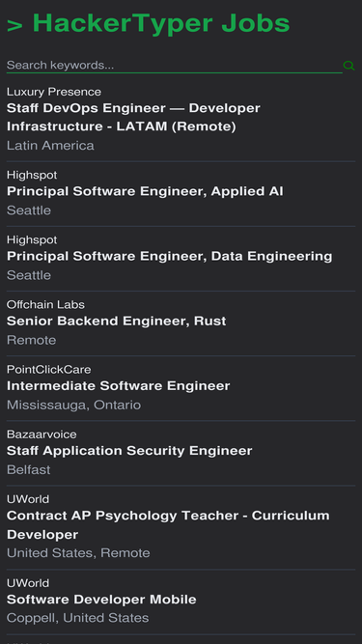Viewport: 362px width, 644px height.
Task: Click the green search magnifier icon
Action: click(348, 66)
